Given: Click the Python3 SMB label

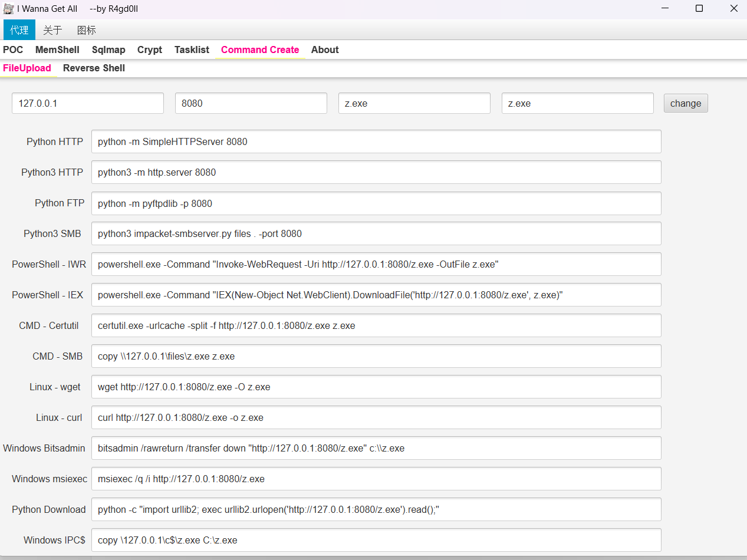Looking at the screenshot, I should pos(52,233).
